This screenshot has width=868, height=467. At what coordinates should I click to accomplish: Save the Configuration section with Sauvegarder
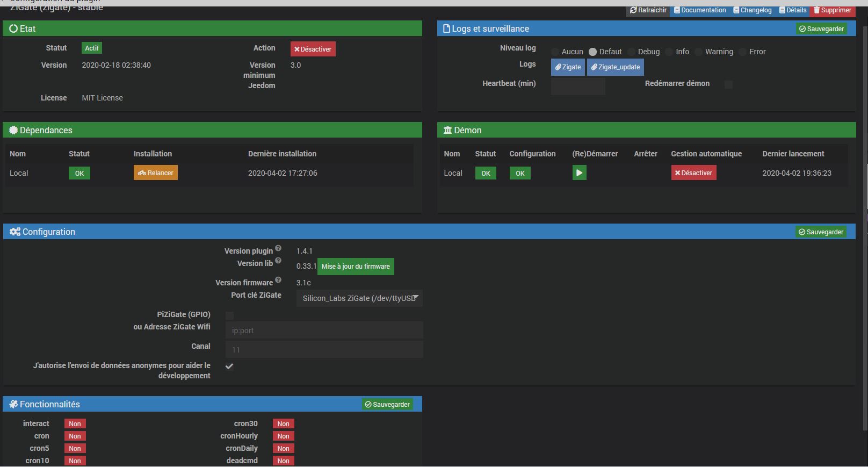pyautogui.click(x=821, y=232)
